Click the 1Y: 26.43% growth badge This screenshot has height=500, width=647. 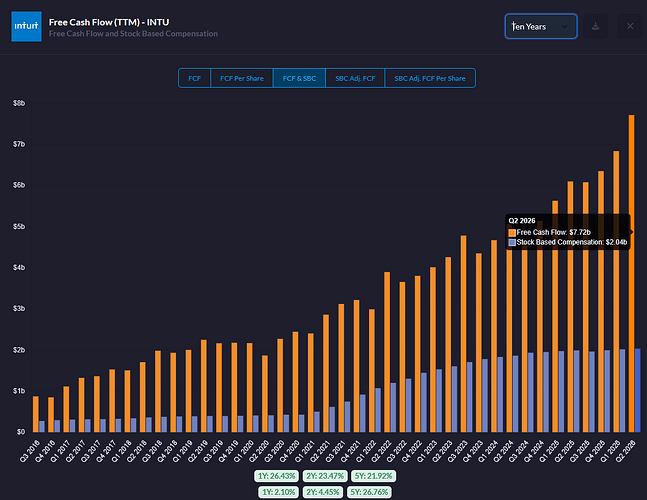[x=276, y=476]
